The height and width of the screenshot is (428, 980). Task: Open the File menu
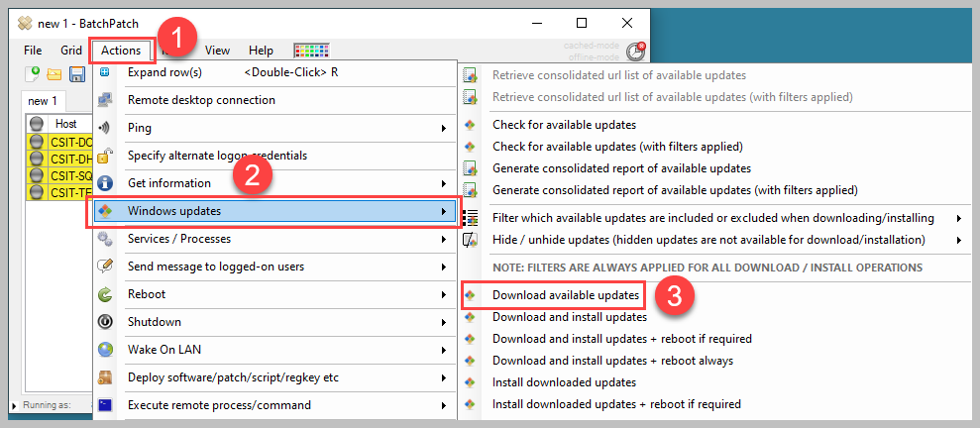tap(33, 51)
